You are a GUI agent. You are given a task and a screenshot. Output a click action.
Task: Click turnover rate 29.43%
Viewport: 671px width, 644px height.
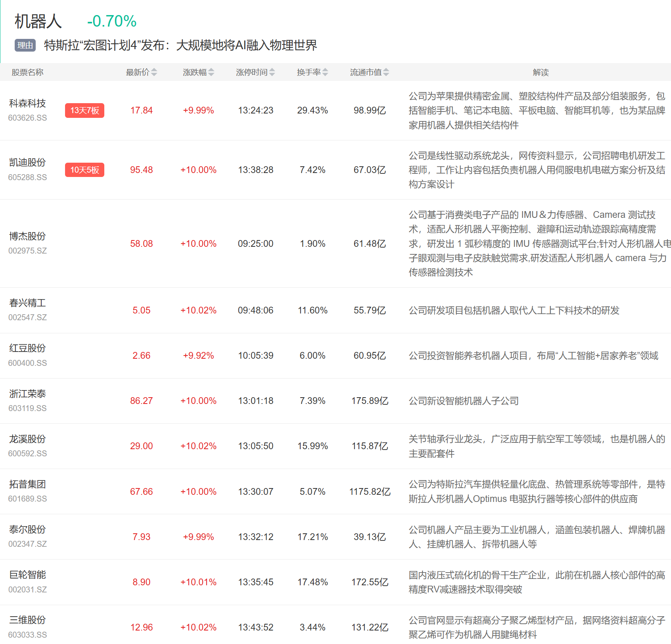pos(312,110)
